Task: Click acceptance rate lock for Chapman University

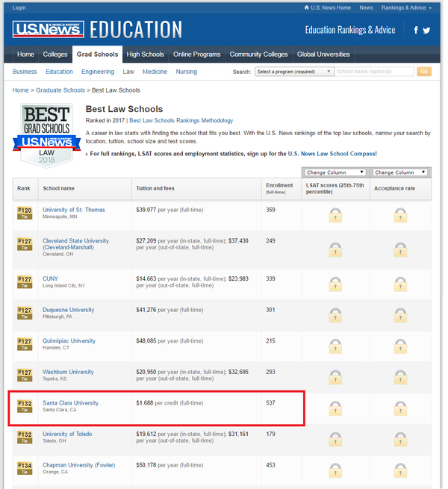Action: click(x=400, y=470)
